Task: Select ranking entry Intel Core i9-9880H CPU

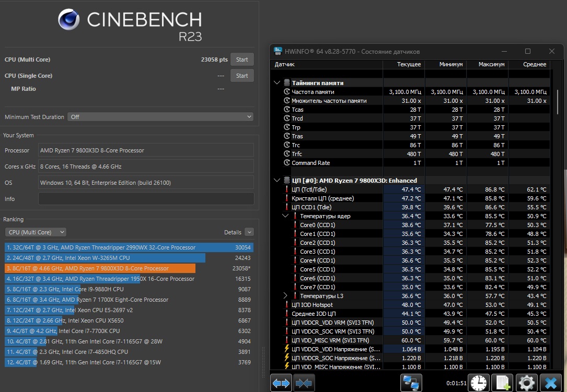Action: coord(129,289)
